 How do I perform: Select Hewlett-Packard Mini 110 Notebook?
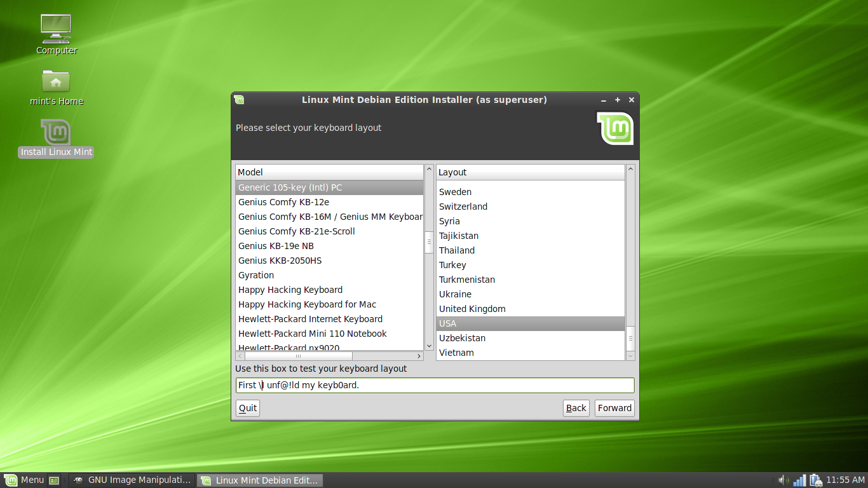[329, 334]
